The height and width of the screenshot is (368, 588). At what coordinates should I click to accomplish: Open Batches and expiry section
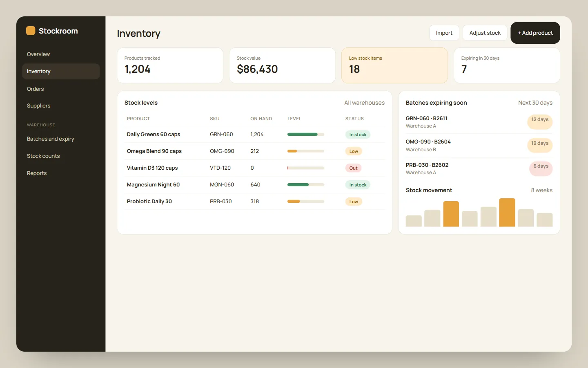point(61,139)
